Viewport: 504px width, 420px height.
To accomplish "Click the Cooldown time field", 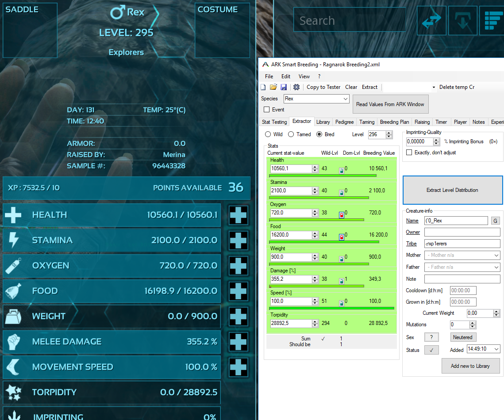I will point(463,290).
